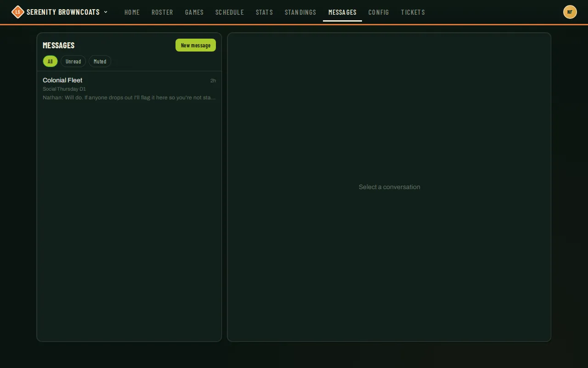Viewport: 588px width, 368px height.
Task: Filter messages by Unread
Action: tap(73, 61)
